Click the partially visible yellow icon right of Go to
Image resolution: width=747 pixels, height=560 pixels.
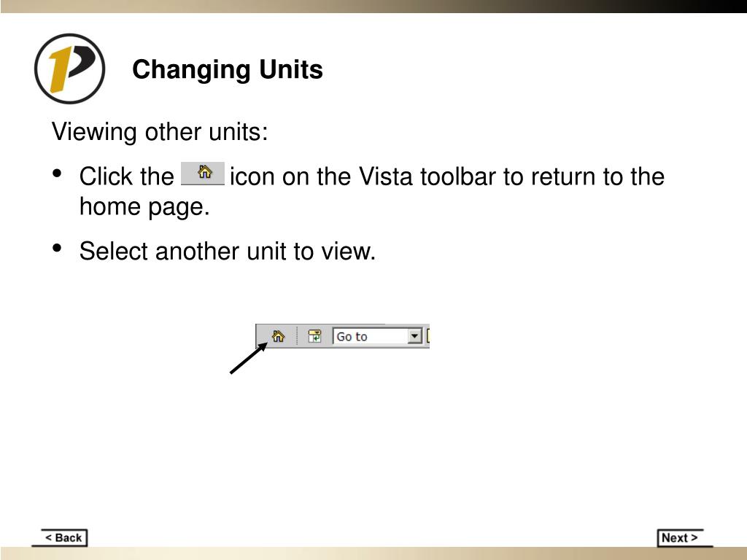point(428,336)
